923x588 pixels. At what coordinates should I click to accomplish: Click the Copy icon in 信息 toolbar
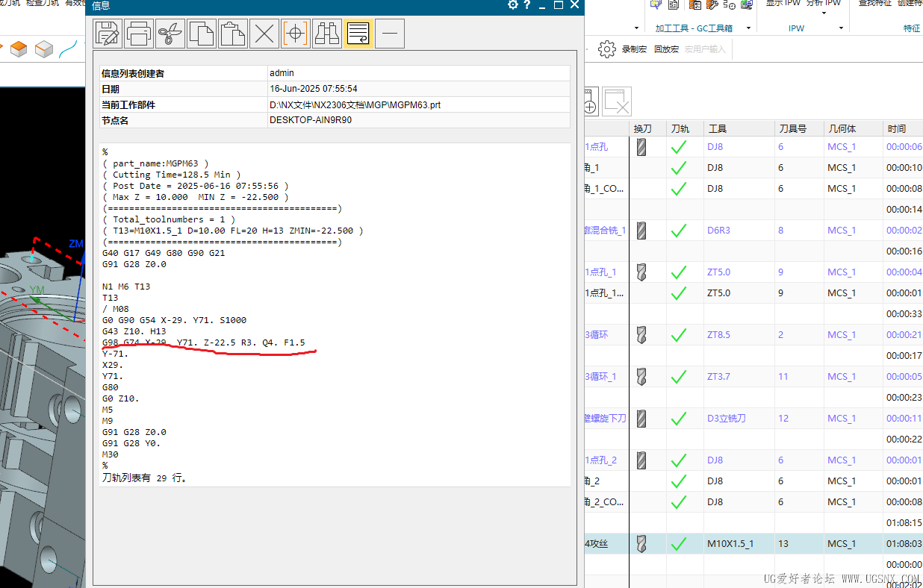202,34
